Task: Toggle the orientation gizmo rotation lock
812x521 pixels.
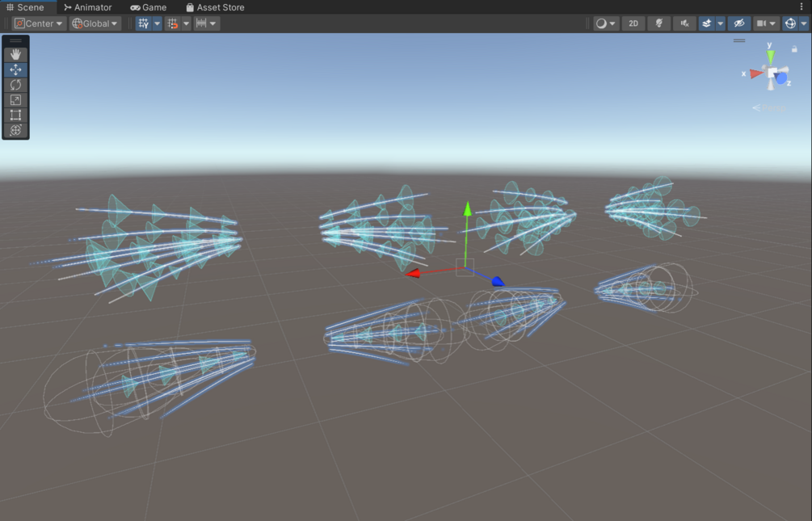Action: (x=794, y=49)
